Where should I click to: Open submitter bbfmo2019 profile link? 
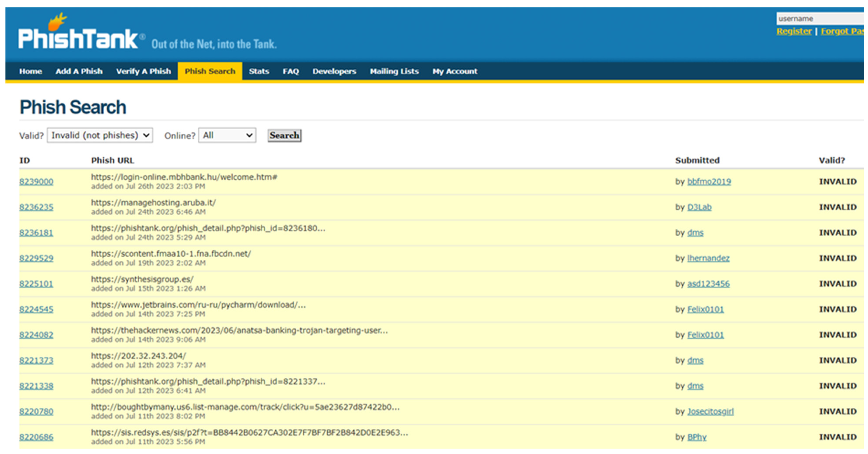(x=709, y=182)
